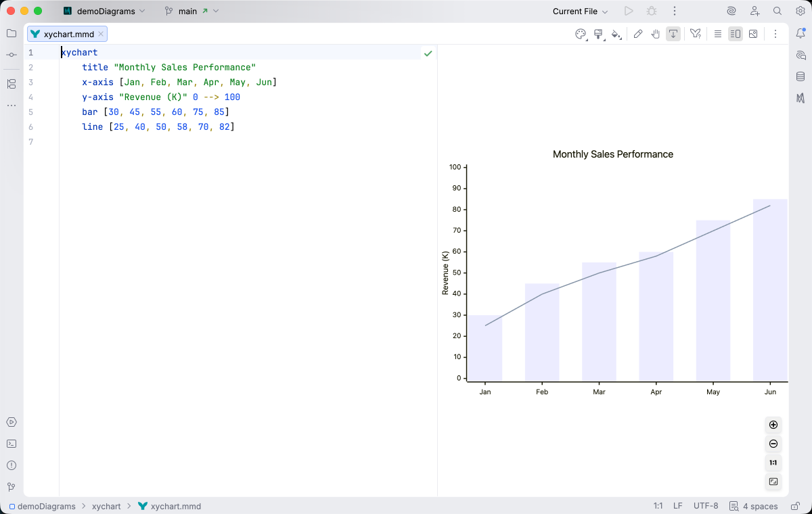
Task: Open Search Everywhere magnifier
Action: [777, 11]
